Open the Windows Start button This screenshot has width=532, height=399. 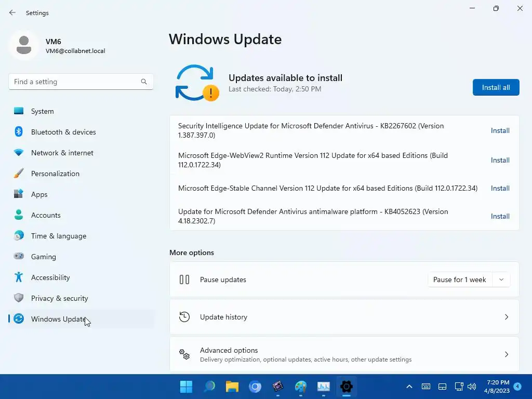coord(186,387)
